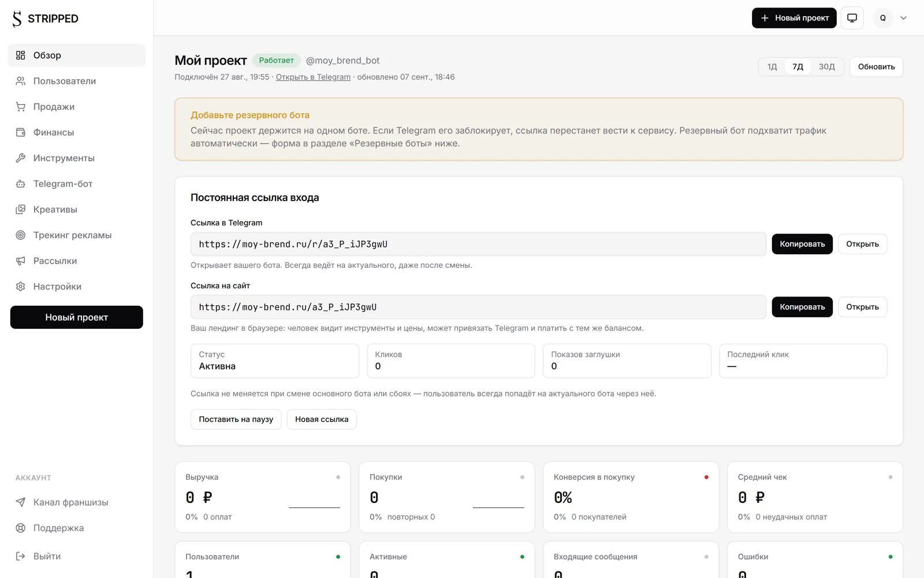Click the Креативы images icon
This screenshot has width=924, height=578.
click(x=21, y=209)
